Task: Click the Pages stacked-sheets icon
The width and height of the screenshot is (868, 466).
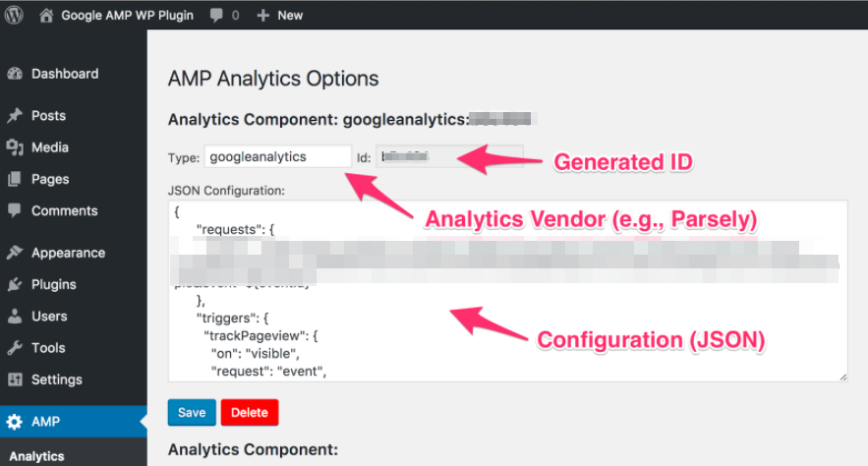Action: (15, 179)
